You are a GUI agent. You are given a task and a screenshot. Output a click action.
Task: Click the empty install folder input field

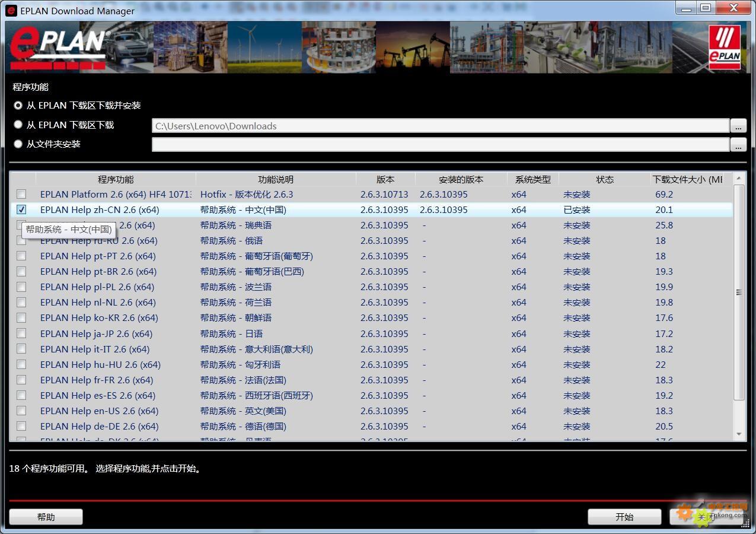click(x=441, y=145)
